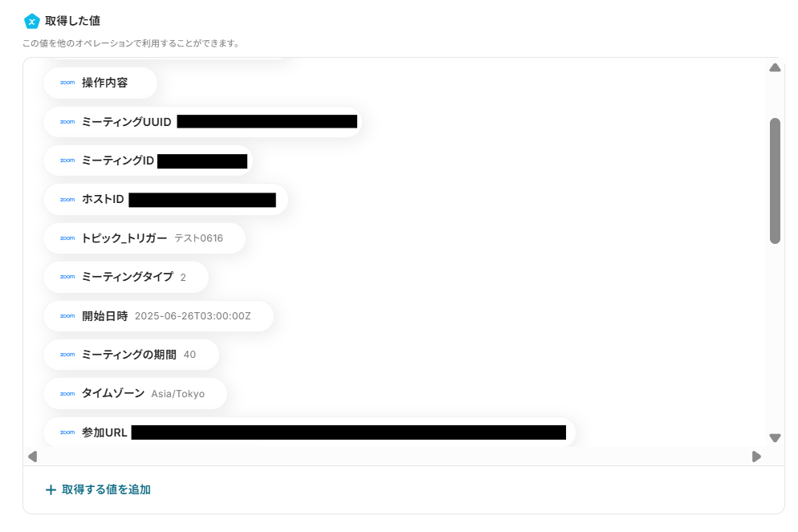Click the blue pentagon icon beside 取得した値
This screenshot has width=798, height=532.
(x=32, y=22)
